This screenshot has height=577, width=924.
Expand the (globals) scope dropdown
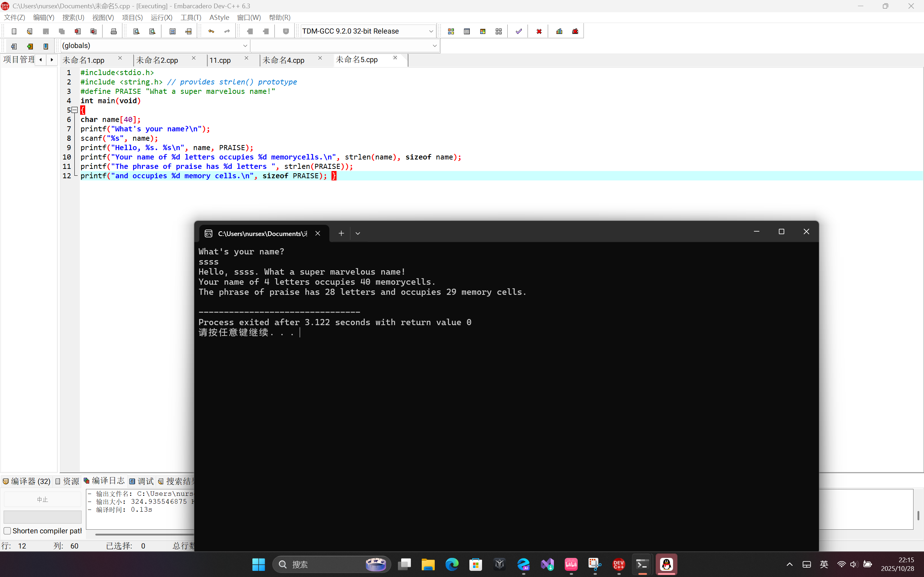click(245, 46)
